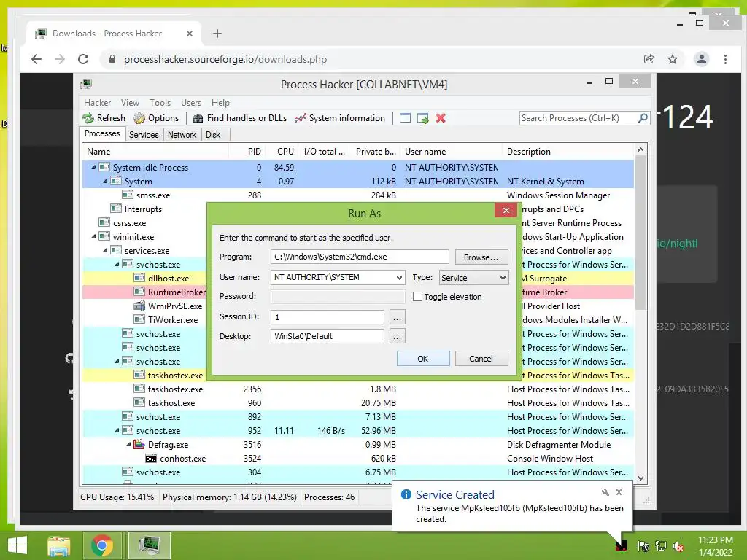Collapse services.exe tree node
Image resolution: width=747 pixels, height=560 pixels.
105,251
